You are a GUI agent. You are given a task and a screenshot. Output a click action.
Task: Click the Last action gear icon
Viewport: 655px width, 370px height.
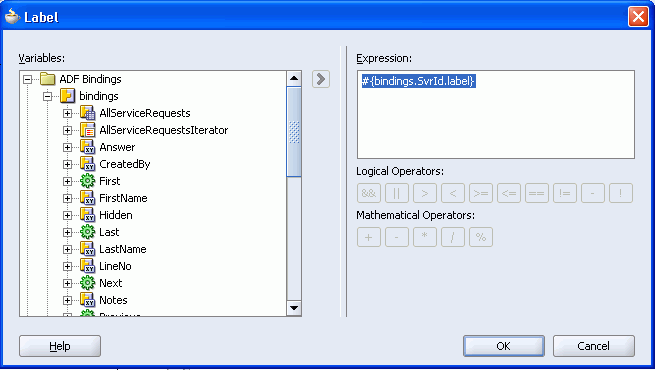pos(87,232)
